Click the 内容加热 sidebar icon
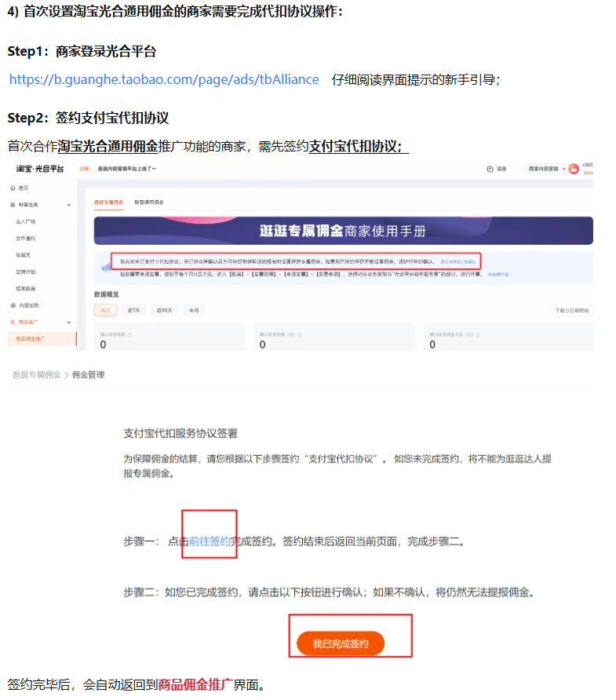Viewport: 616px width, 700px height. pos(13,305)
